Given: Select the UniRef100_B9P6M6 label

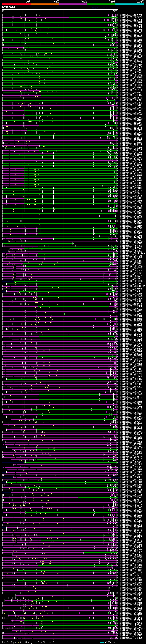Looking at the screenshot, I should pos(131,70).
